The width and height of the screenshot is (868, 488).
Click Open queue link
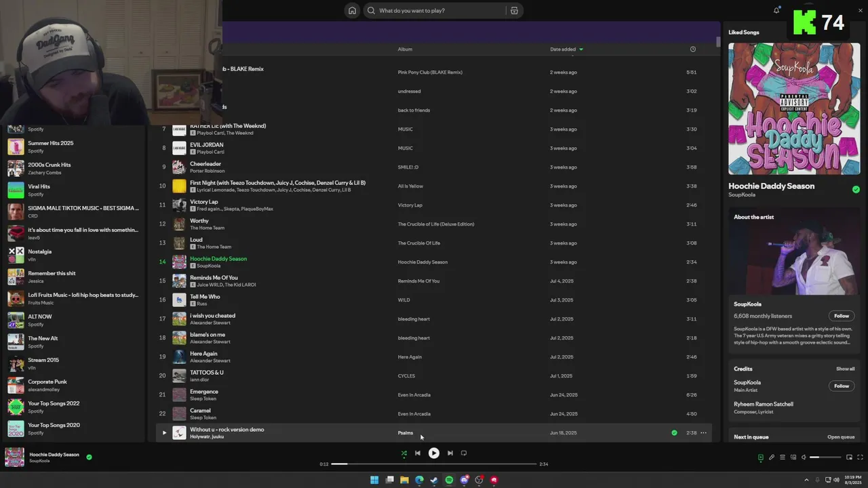841,437
